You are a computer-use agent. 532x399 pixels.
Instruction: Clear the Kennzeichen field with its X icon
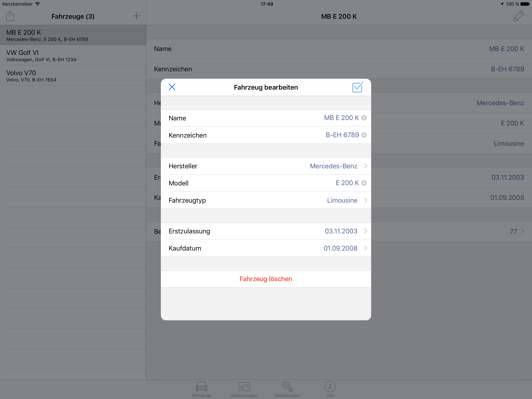click(364, 135)
